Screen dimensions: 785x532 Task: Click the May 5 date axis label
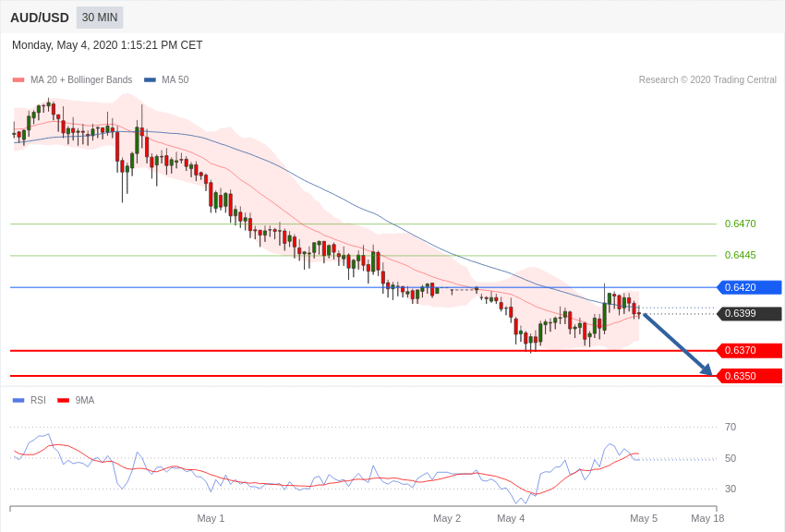(x=644, y=518)
